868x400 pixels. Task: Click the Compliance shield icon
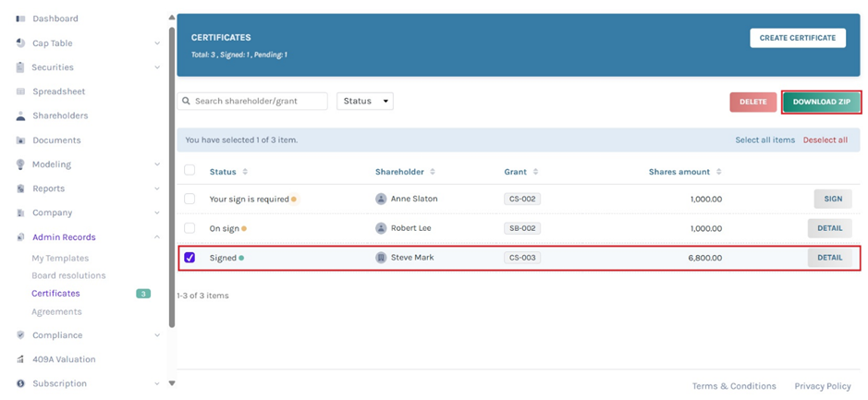(x=20, y=335)
